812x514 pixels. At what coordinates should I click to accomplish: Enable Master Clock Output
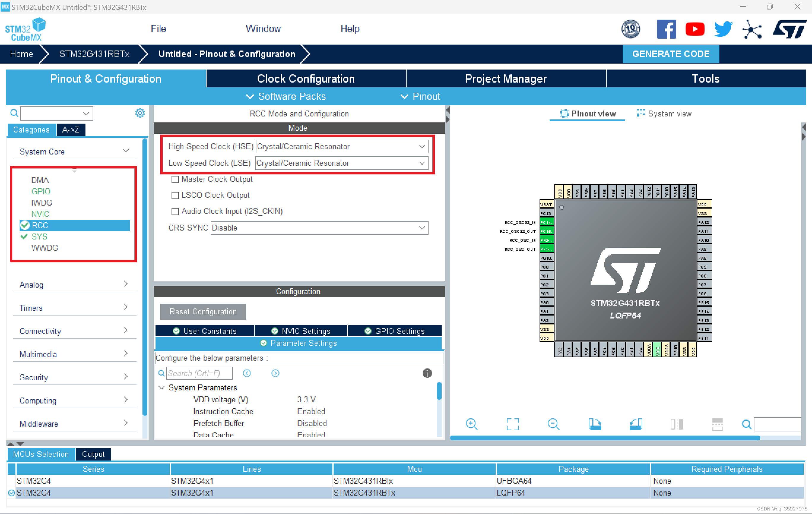175,179
